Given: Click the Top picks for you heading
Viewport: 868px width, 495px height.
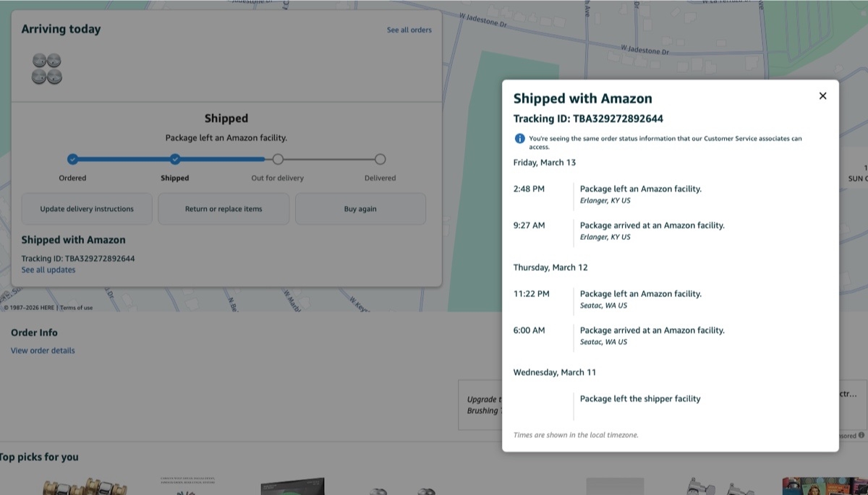Looking at the screenshot, I should (39, 457).
